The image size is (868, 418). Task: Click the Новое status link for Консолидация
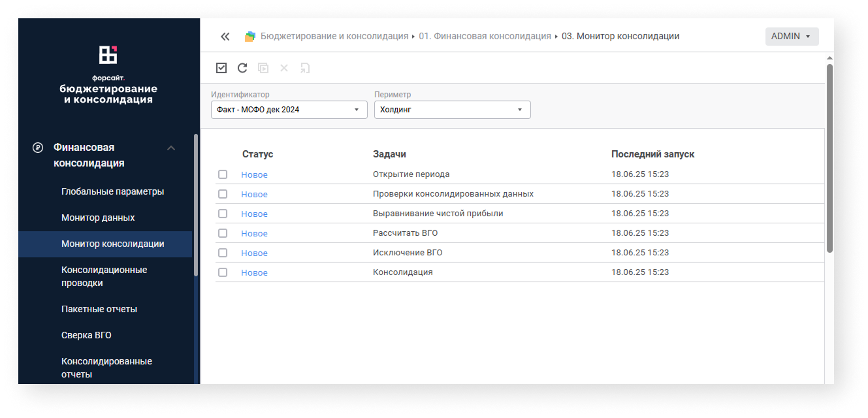tap(254, 272)
